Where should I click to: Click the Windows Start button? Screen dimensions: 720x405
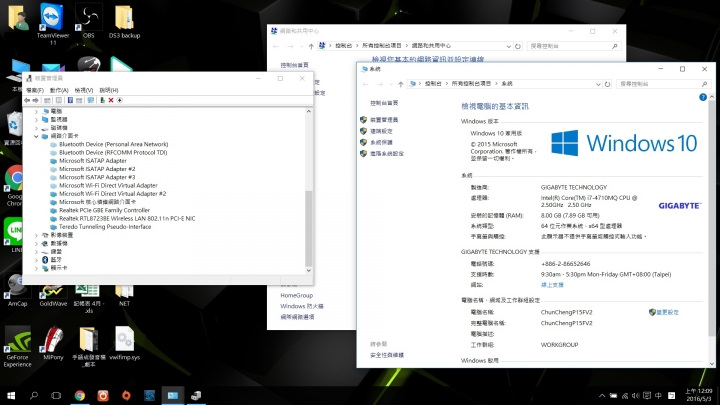pyautogui.click(x=11, y=395)
